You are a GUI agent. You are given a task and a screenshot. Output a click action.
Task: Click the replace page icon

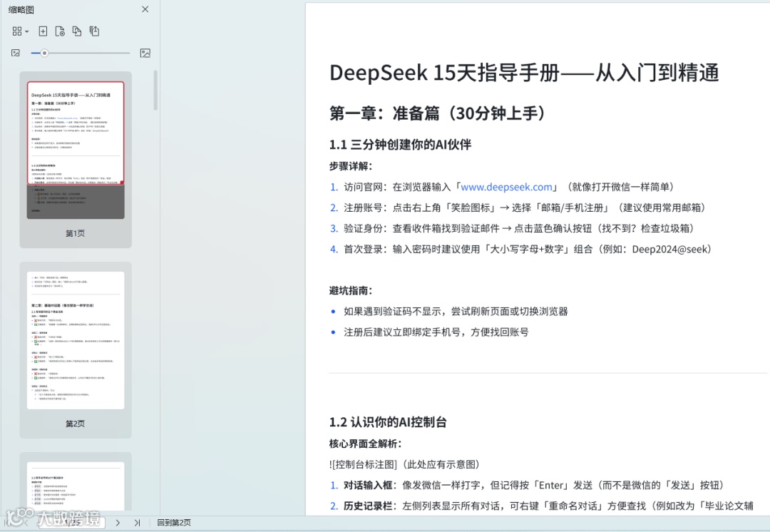coord(77,31)
